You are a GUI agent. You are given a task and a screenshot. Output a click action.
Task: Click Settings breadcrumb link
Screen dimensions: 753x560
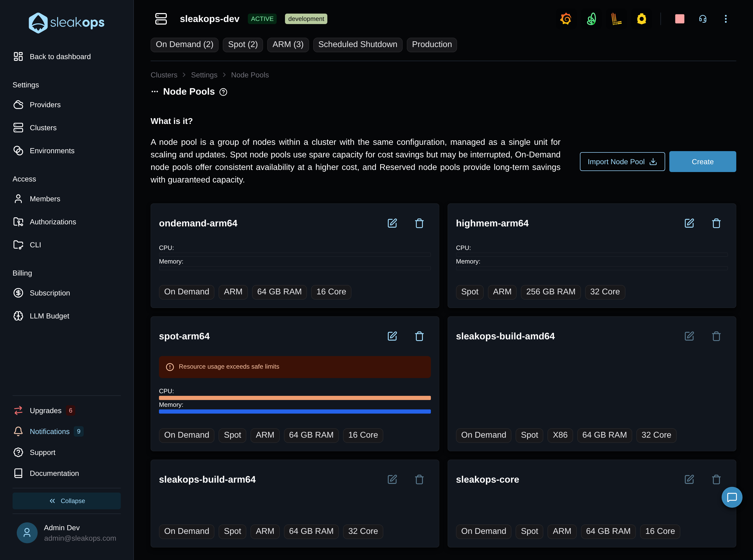click(x=204, y=75)
